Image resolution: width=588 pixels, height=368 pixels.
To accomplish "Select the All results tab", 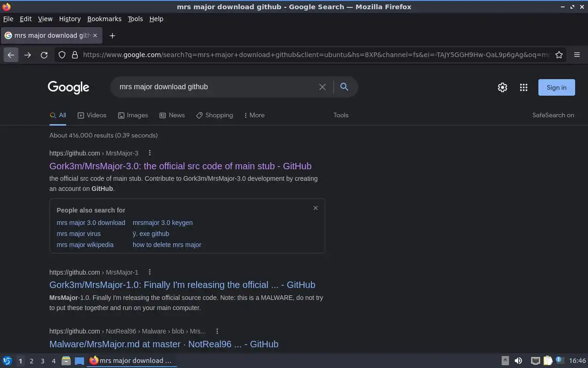I will tap(58, 115).
